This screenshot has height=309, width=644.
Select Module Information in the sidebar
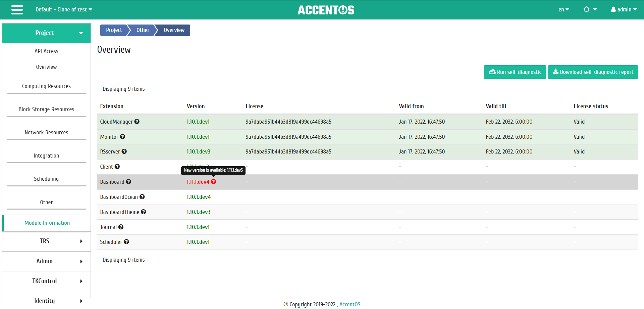[47, 223]
